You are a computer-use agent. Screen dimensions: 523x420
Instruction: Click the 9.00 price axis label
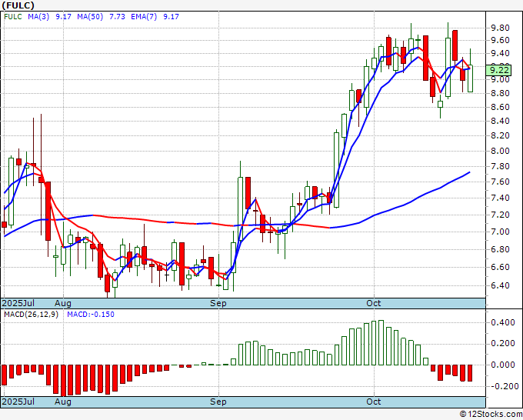coord(500,80)
